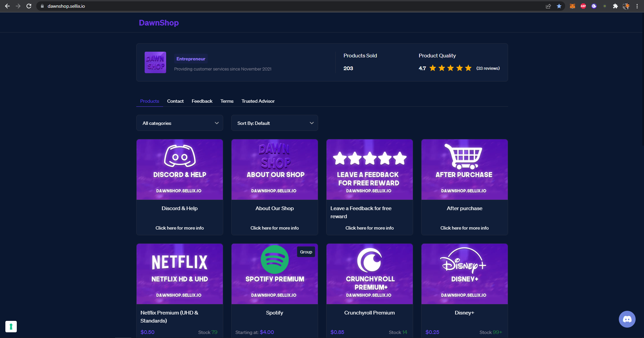Click the 4.7 product quality rating
This screenshot has width=644, height=338.
(422, 68)
